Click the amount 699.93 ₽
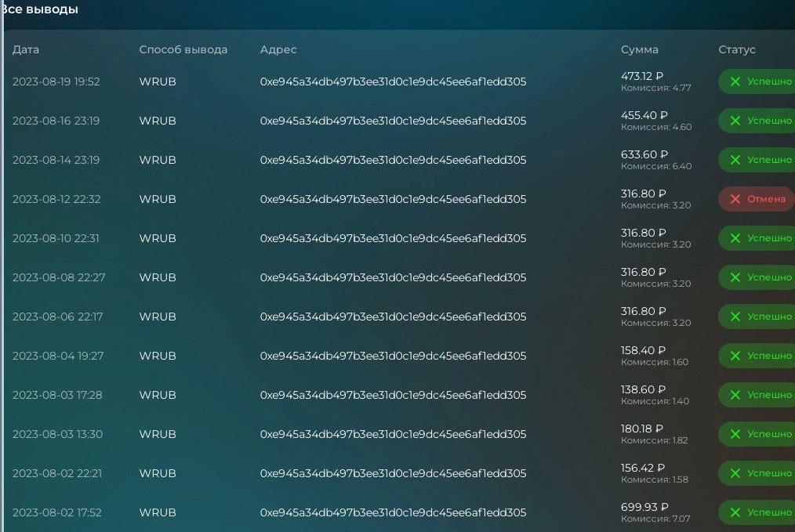This screenshot has height=532, width=795. point(645,507)
